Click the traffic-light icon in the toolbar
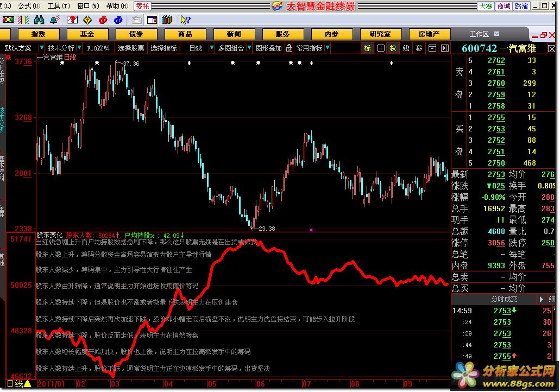The height and width of the screenshot is (392, 560). coord(8,20)
